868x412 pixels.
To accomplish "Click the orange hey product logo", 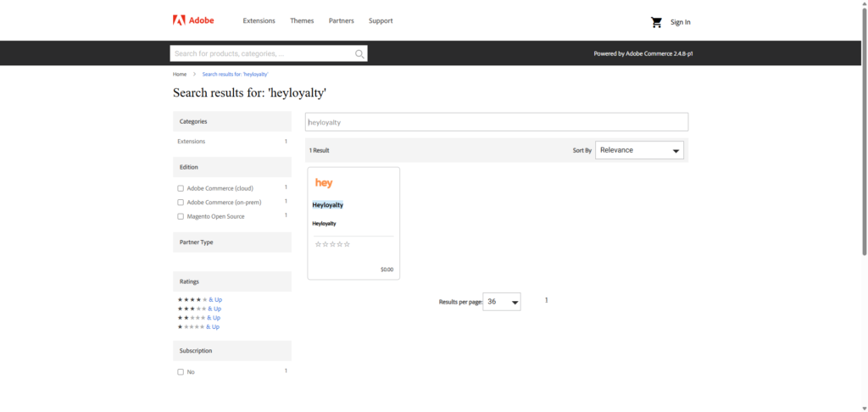I will (324, 182).
